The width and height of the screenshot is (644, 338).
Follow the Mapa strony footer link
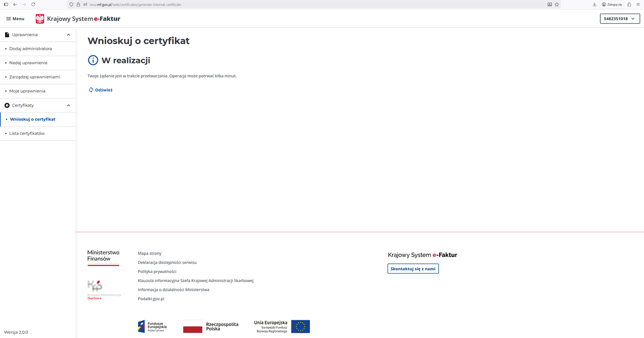(x=149, y=253)
